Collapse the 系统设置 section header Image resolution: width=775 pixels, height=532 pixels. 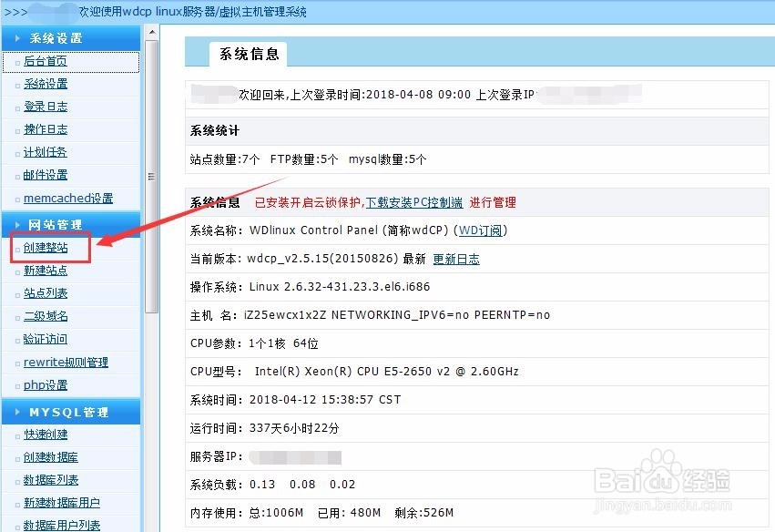pos(71,38)
